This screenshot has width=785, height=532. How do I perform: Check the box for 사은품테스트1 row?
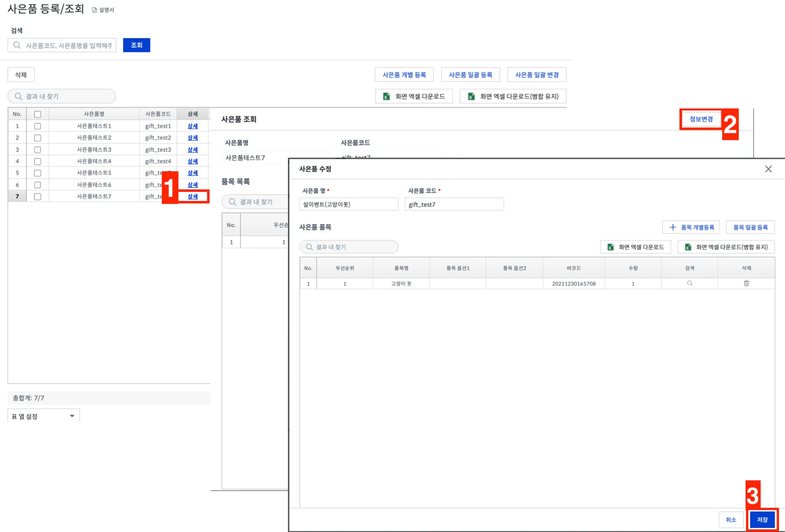(38, 126)
